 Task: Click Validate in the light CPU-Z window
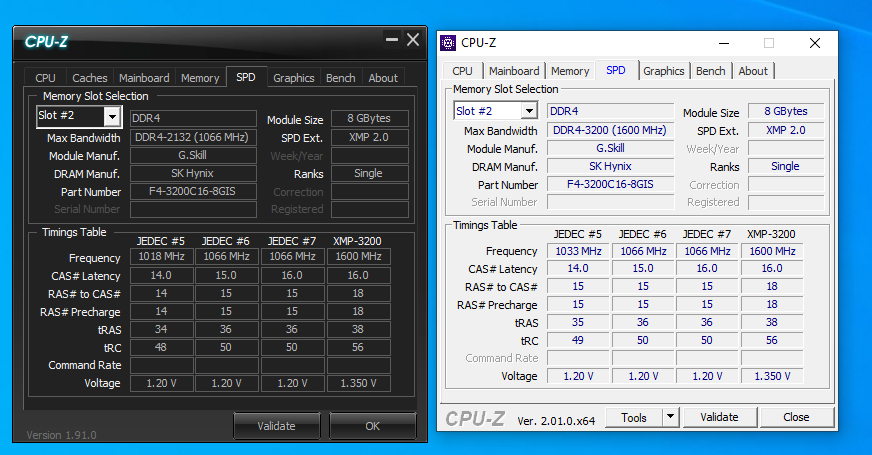click(719, 417)
